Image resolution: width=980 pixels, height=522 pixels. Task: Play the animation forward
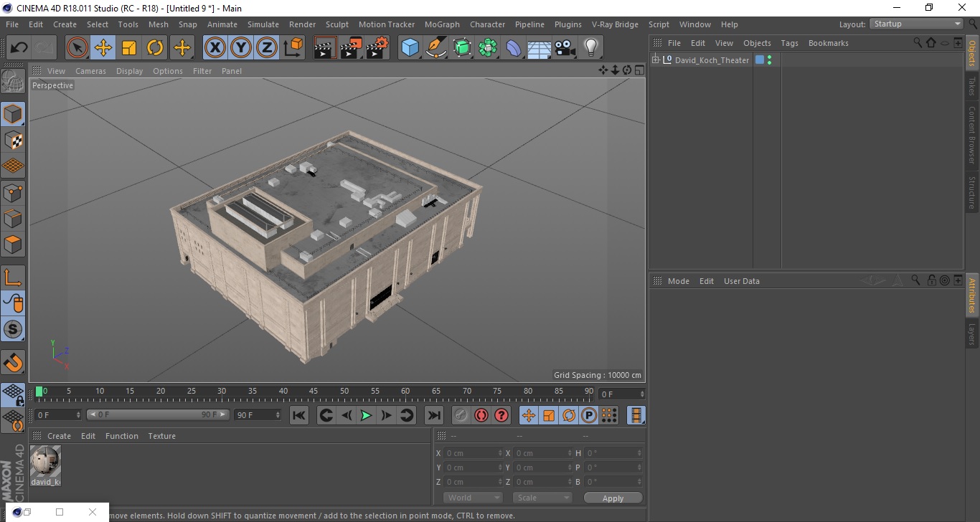click(x=366, y=415)
